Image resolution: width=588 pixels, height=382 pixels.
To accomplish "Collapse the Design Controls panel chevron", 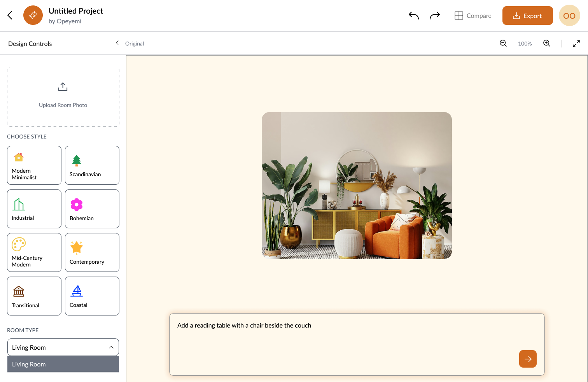I will [117, 43].
